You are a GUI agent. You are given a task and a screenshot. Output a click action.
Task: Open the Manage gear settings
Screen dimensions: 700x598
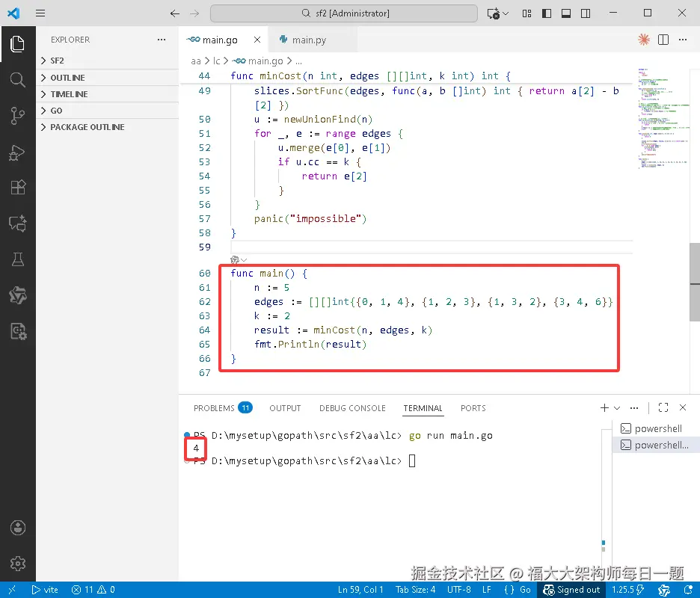[17, 563]
